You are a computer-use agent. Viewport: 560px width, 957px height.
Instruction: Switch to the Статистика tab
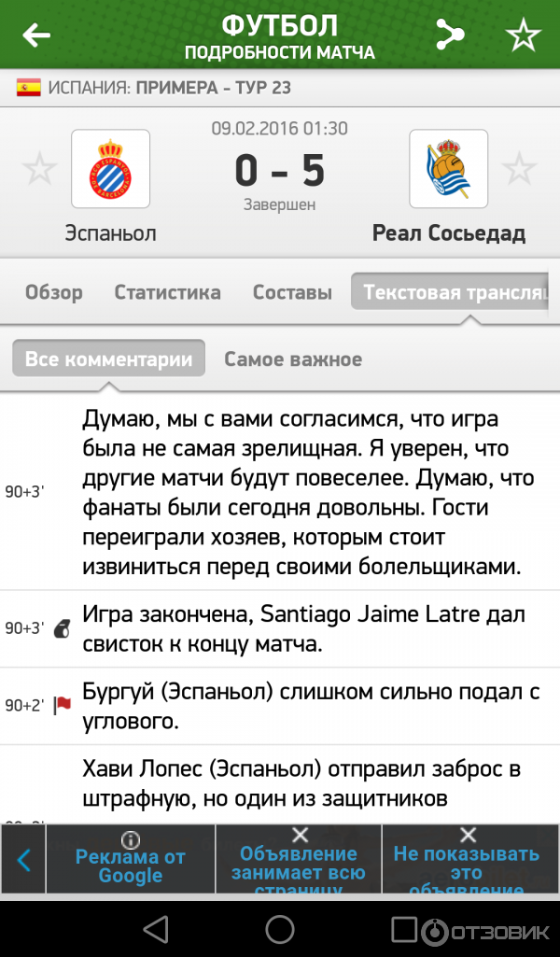click(168, 292)
